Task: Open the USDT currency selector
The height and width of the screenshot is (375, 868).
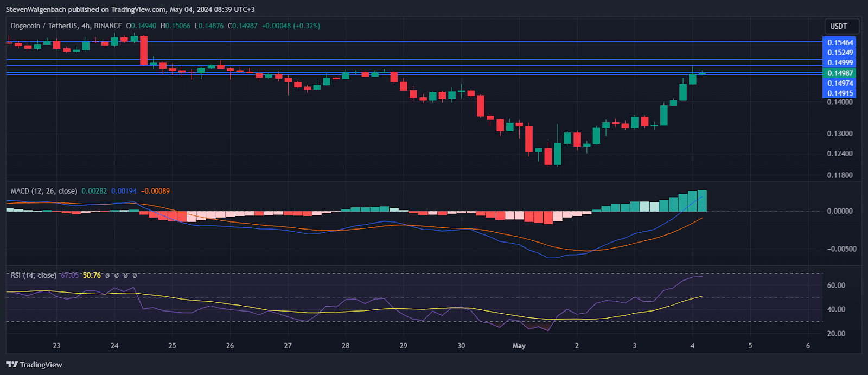Action: (x=839, y=26)
